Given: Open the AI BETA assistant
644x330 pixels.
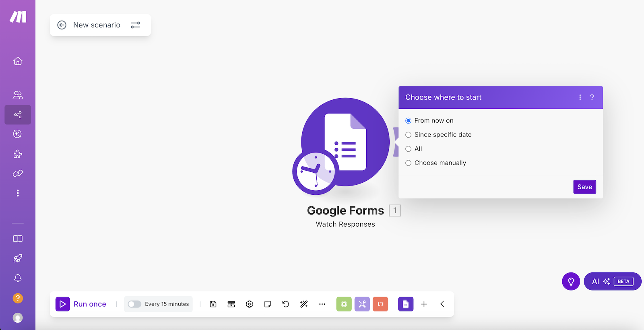Looking at the screenshot, I should tap(612, 281).
